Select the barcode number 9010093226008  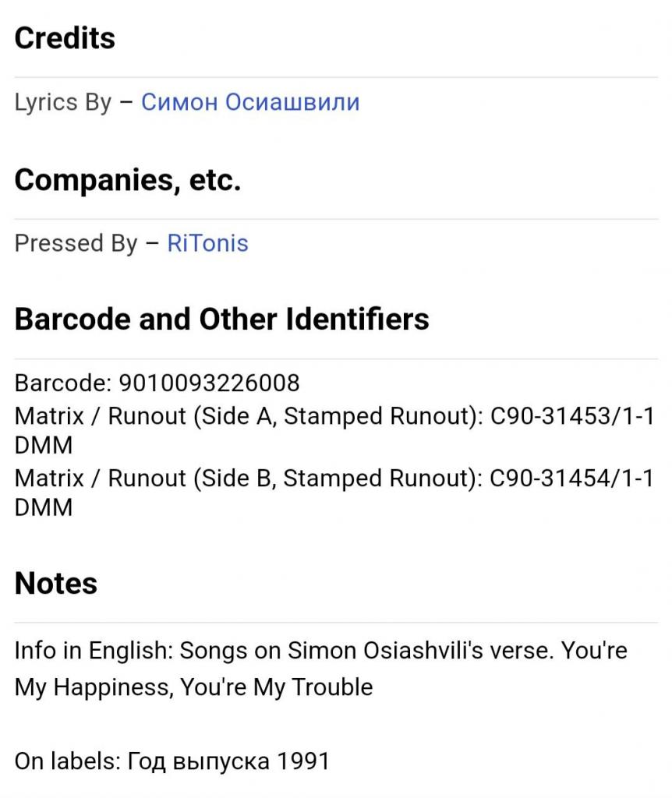[x=209, y=383]
